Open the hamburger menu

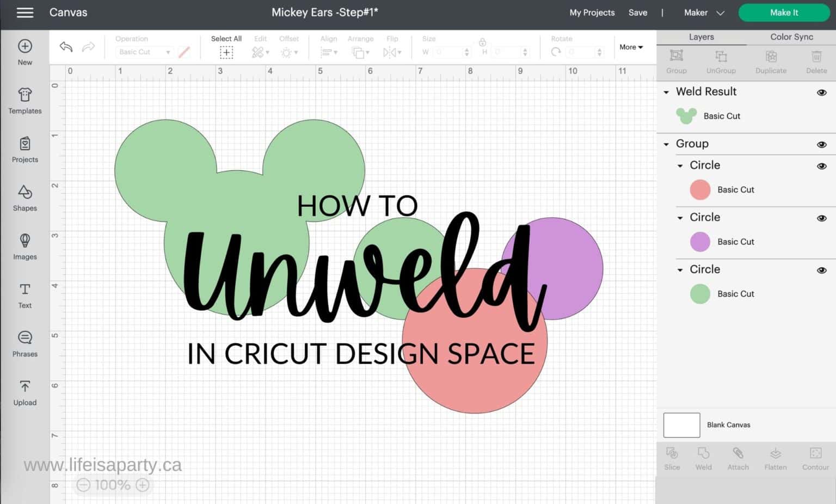pyautogui.click(x=24, y=13)
